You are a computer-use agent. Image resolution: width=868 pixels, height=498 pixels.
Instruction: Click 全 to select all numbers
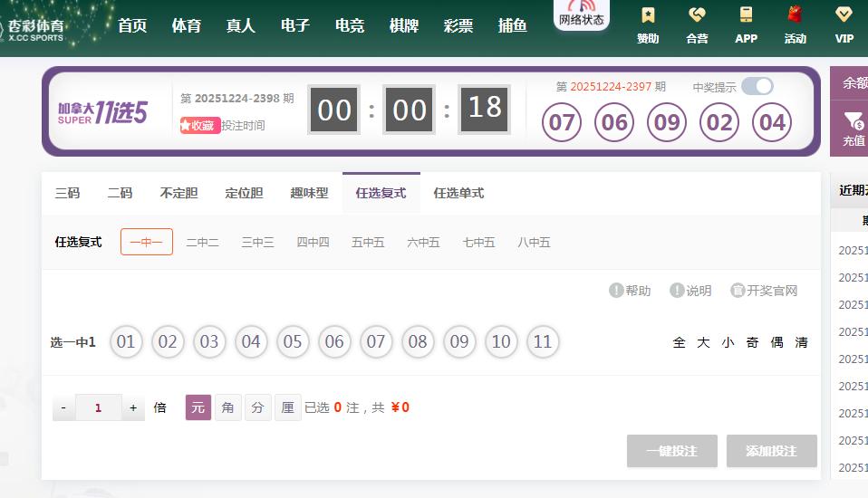click(680, 342)
